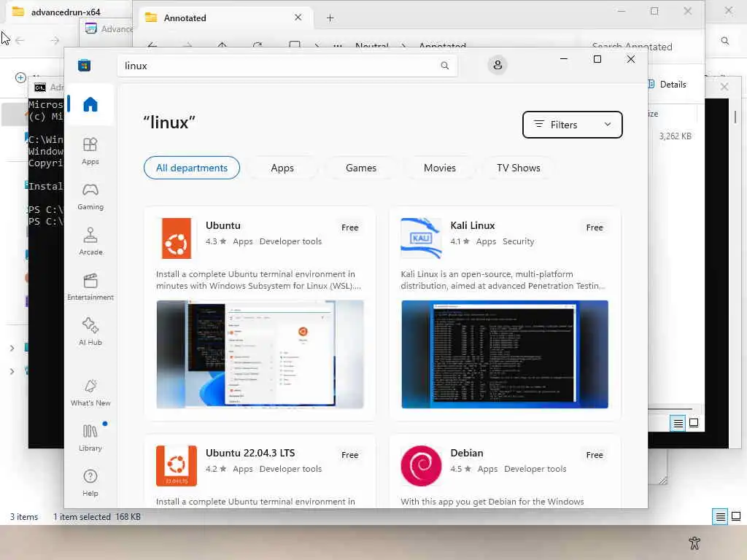Open the Home tab in Microsoft Store sidebar
The width and height of the screenshot is (747, 560).
click(x=90, y=104)
